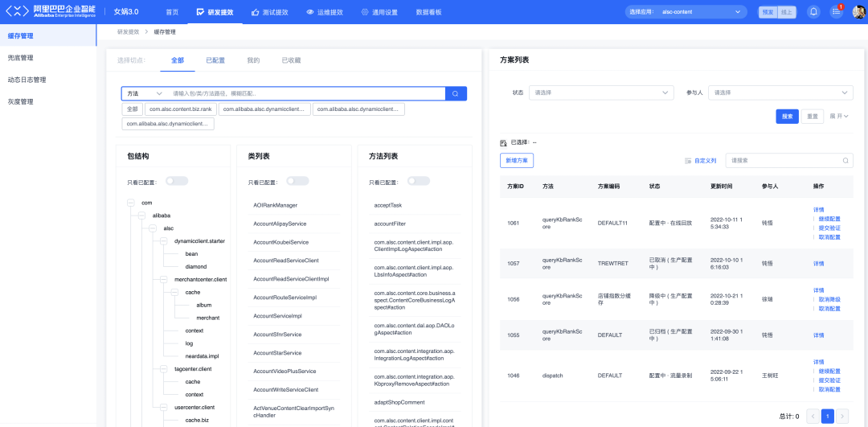
Task: Collapse the dynamicclient.starter node
Action: (x=163, y=241)
